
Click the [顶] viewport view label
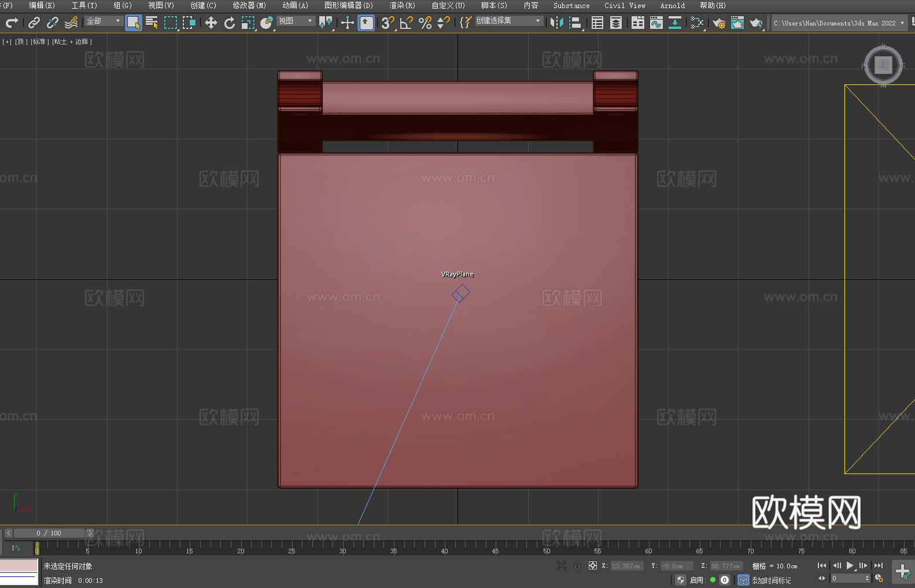click(x=21, y=42)
